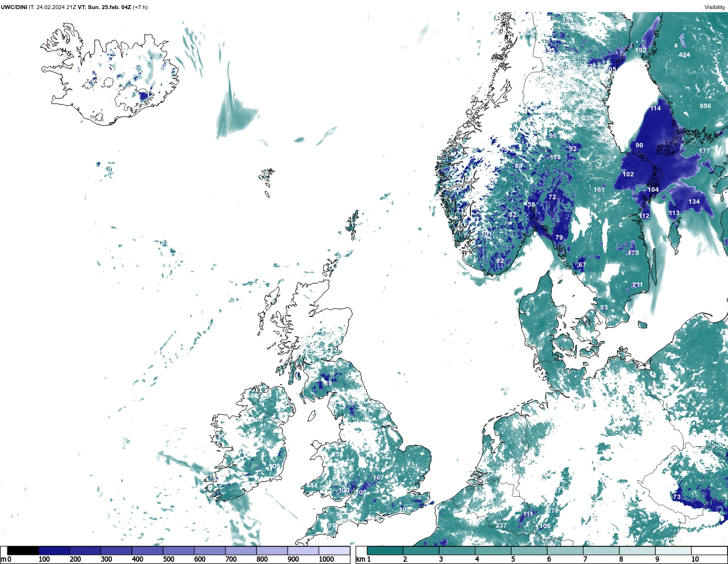Click the map value "424"
Image resolution: width=728 pixels, height=564 pixels.
[684, 55]
